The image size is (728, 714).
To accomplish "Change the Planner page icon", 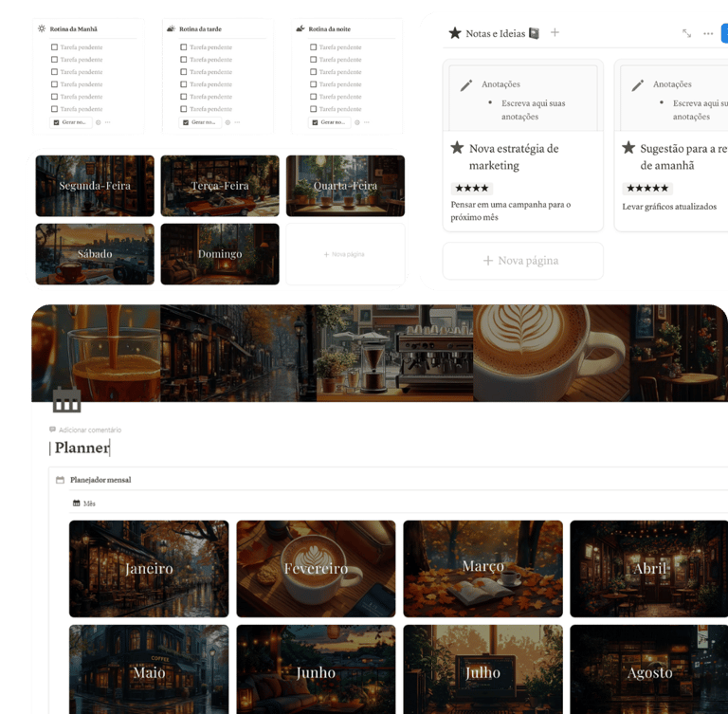I will (x=67, y=400).
